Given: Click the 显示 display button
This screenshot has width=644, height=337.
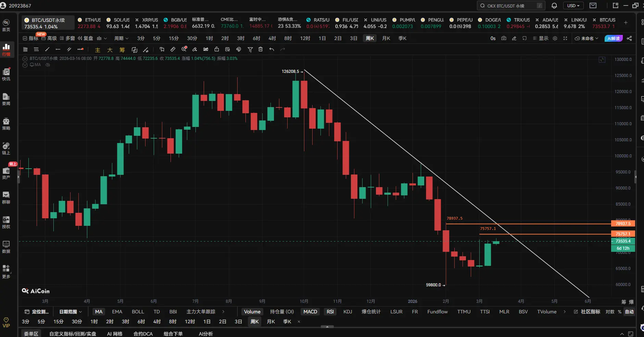Looking at the screenshot, I should click(541, 38).
